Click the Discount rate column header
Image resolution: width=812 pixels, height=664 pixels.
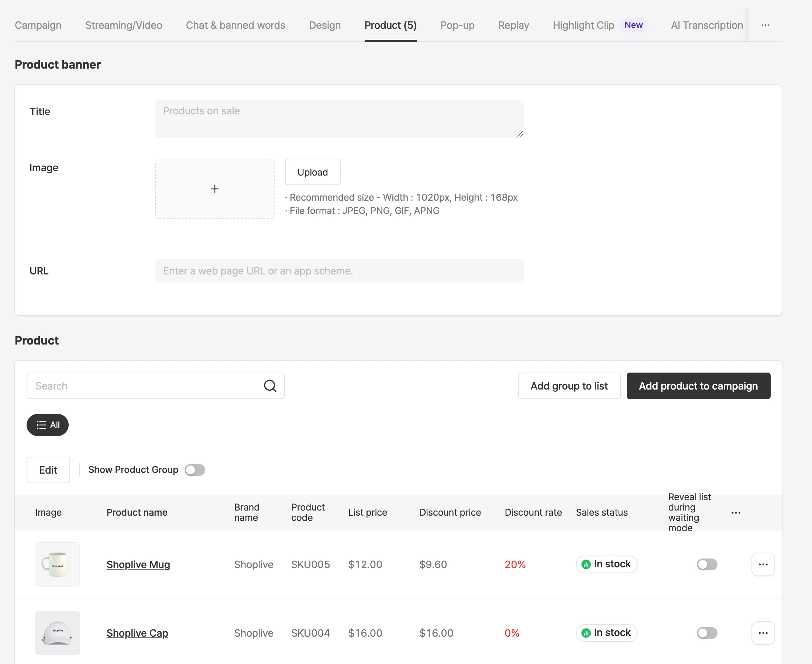533,512
